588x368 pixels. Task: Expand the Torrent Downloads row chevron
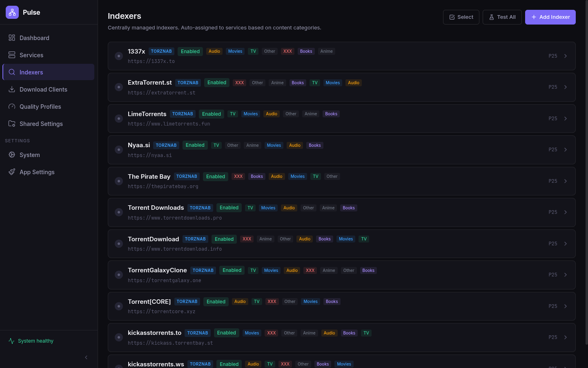pos(566,212)
